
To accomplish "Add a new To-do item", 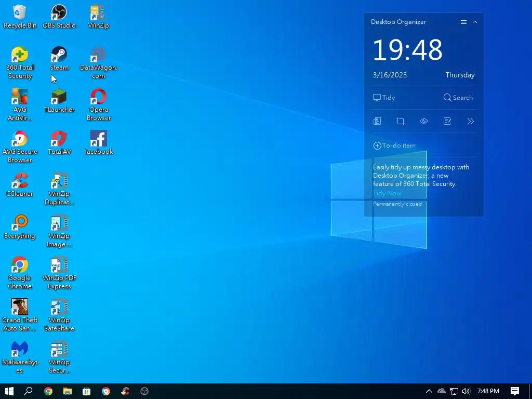I will (x=394, y=145).
